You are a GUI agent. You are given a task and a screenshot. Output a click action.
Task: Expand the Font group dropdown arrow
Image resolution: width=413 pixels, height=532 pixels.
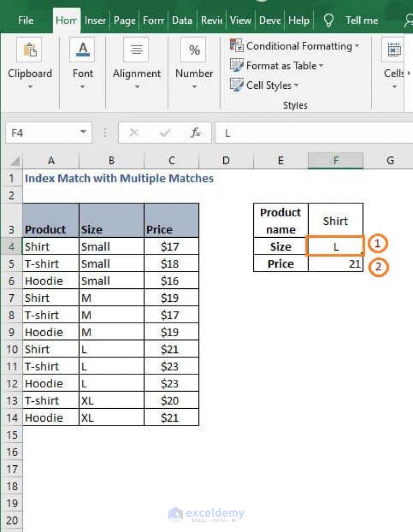(82, 87)
